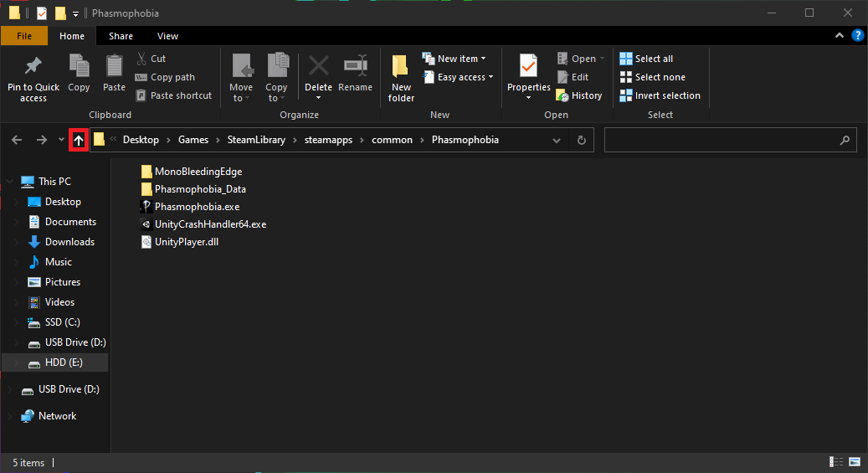Viewport: 868px width, 473px height.
Task: Switch to Details view layout
Action: [x=836, y=462]
